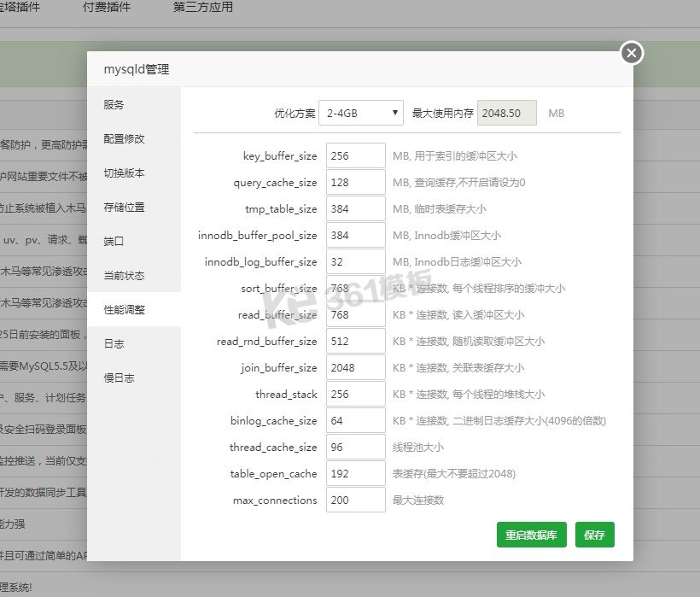
Task: Select the 存储位置 sidebar tab
Action: pyautogui.click(x=134, y=208)
